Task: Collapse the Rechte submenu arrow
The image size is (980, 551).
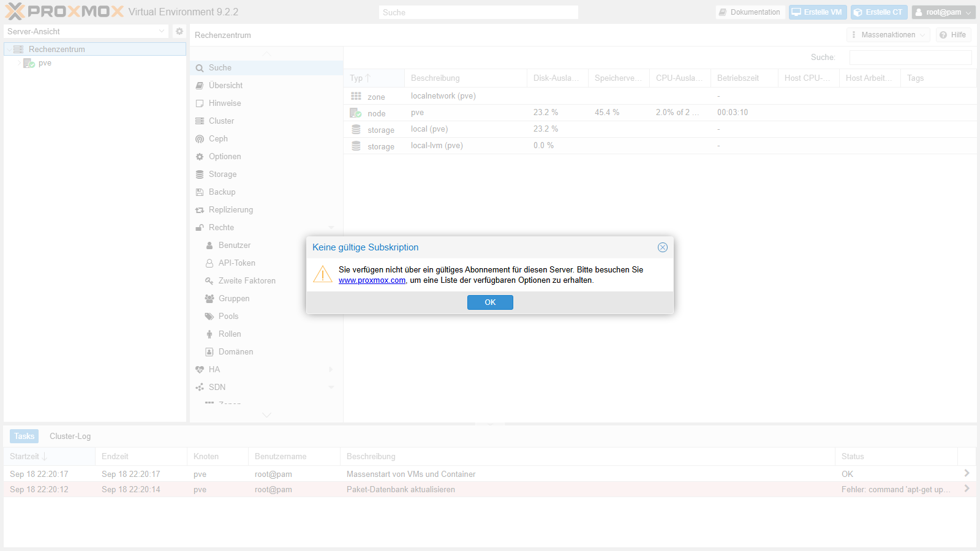Action: (331, 228)
